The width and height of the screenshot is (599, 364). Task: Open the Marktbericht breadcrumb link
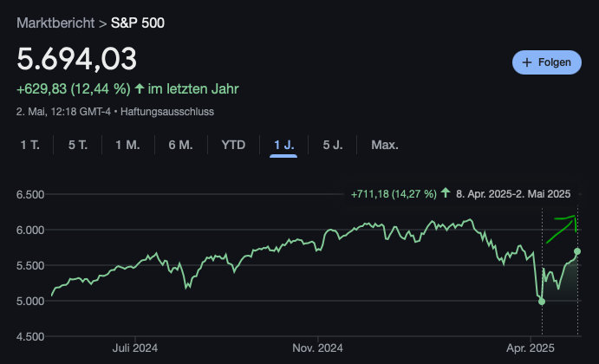click(55, 23)
